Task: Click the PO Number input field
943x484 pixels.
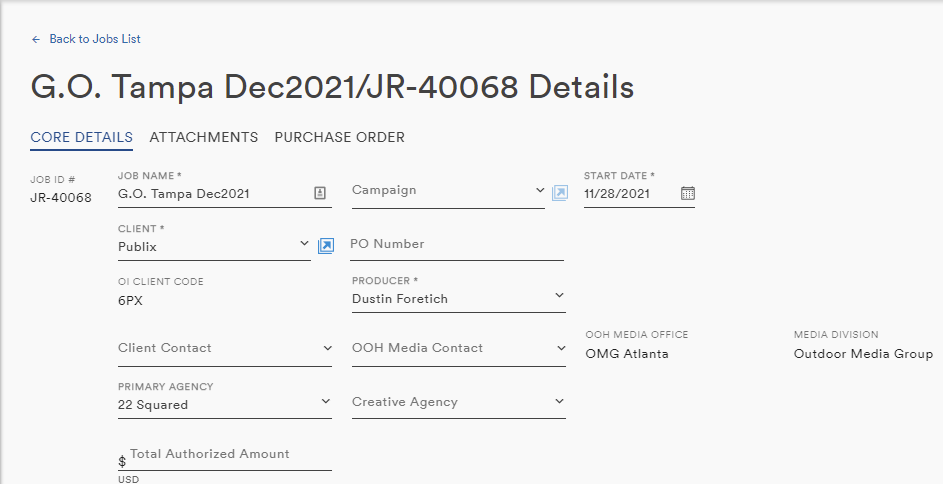Action: (x=456, y=245)
